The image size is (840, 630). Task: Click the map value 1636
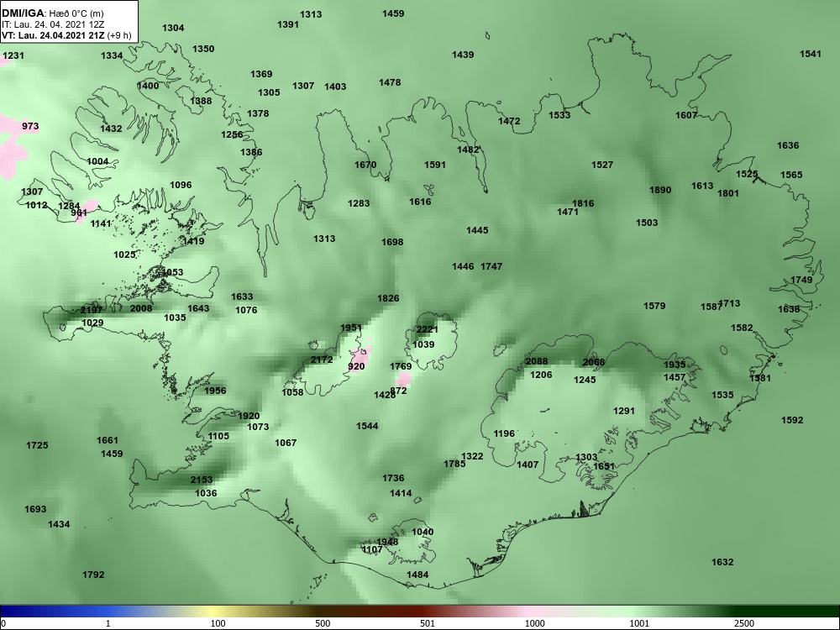788,145
